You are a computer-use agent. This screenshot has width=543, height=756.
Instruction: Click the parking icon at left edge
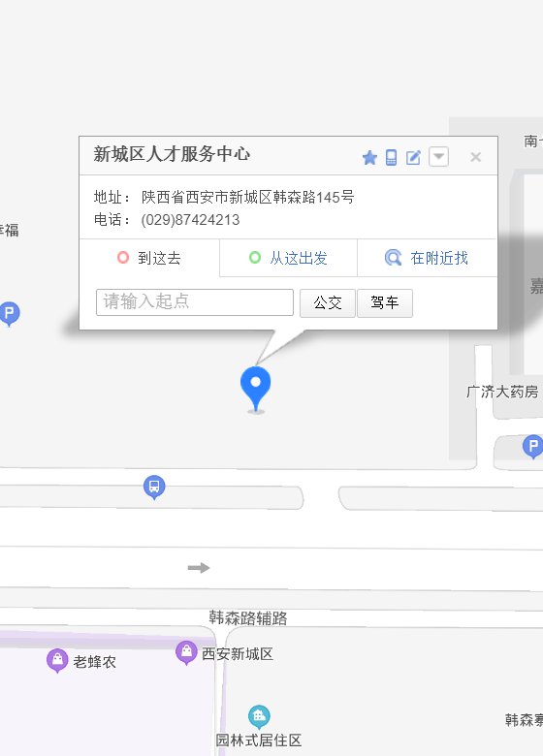9,314
